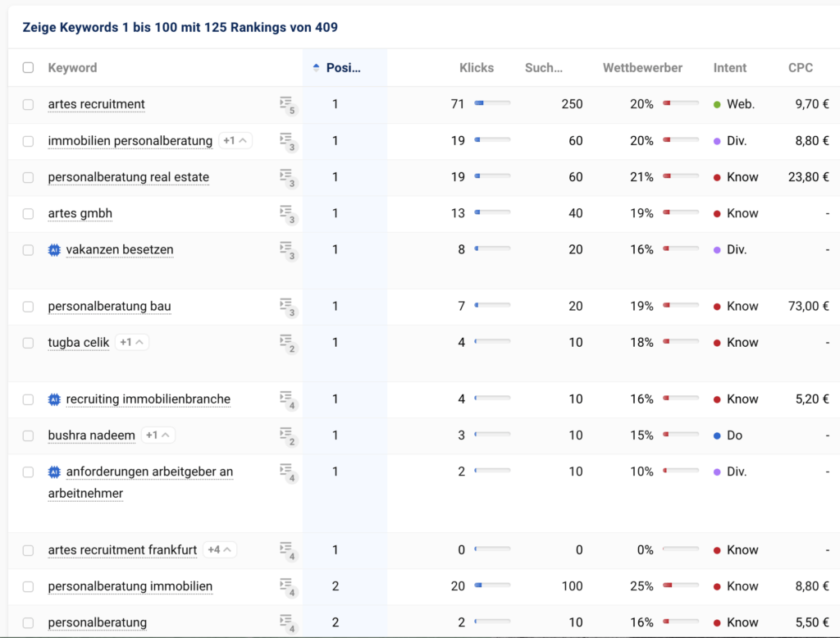
Task: Open the immobilien personalberatung keyword link
Action: [130, 141]
